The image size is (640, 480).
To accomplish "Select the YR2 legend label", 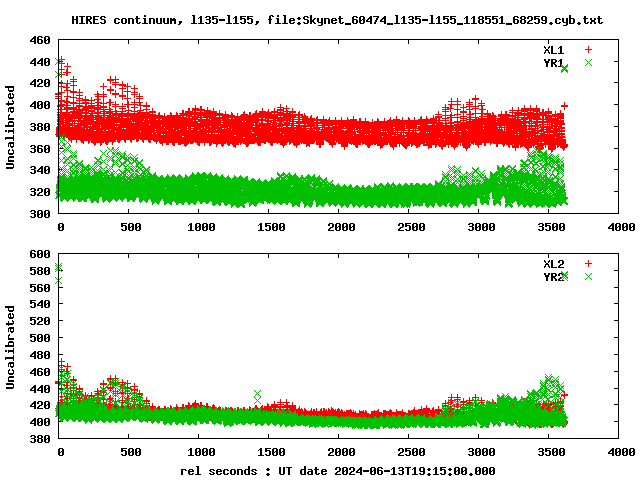I will pos(553,277).
